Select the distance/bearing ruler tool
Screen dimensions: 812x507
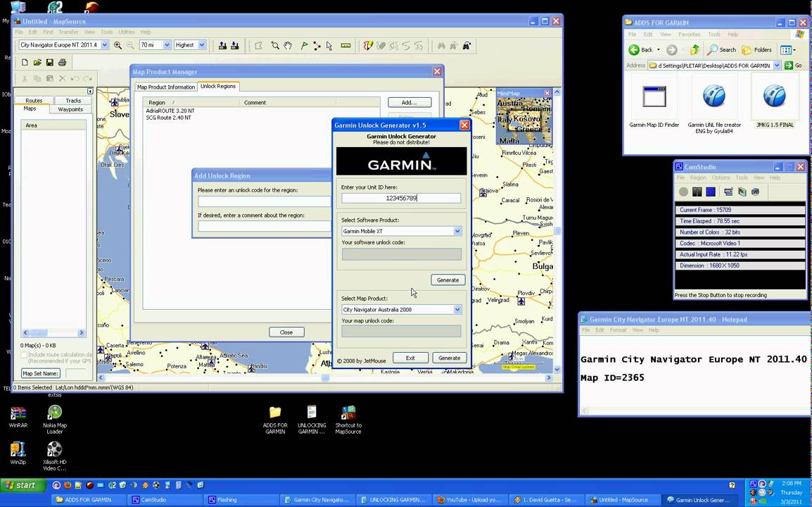[345, 46]
